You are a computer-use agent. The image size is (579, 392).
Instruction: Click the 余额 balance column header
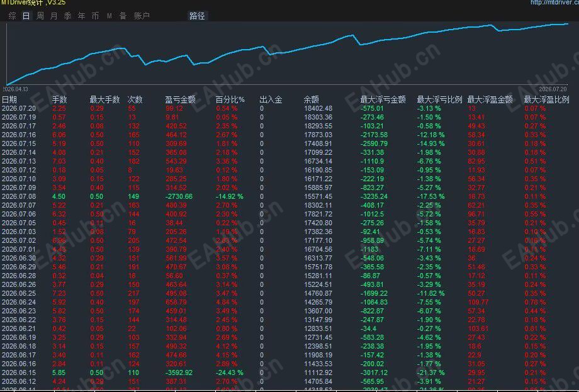click(x=312, y=99)
